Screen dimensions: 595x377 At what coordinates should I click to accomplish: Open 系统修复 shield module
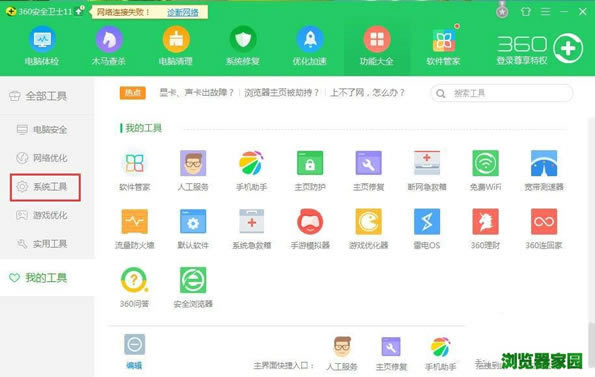point(243,46)
